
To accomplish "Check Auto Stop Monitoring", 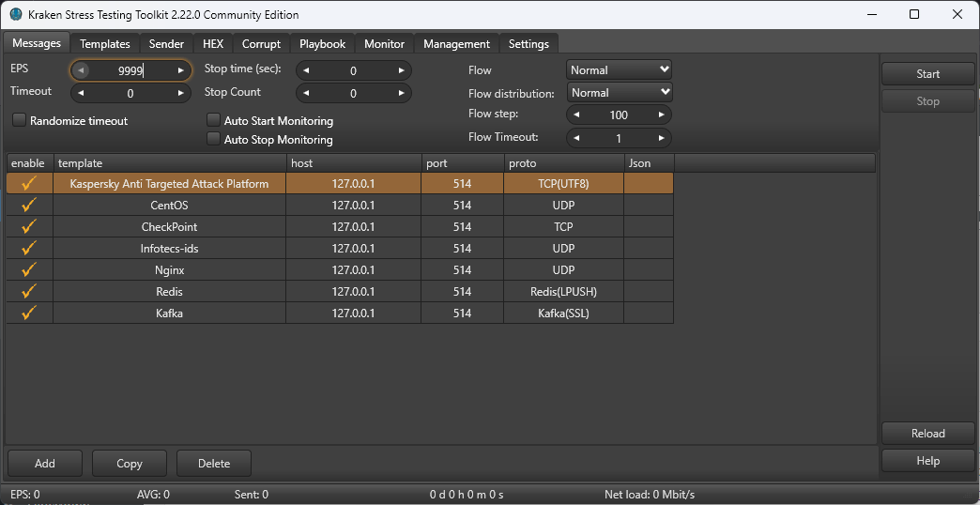I will point(213,140).
